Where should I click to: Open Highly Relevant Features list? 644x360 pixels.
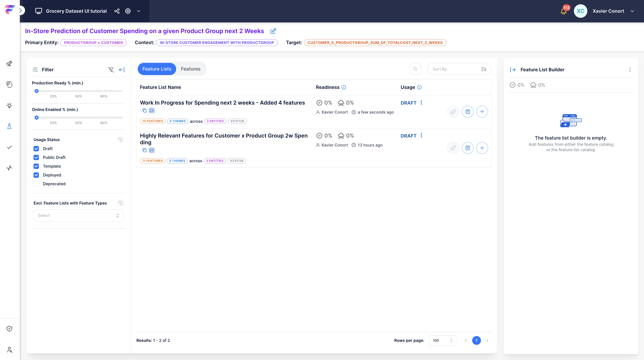224,139
